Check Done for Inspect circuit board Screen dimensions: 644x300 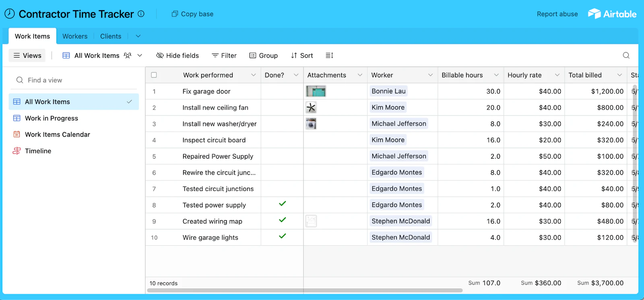tap(282, 140)
